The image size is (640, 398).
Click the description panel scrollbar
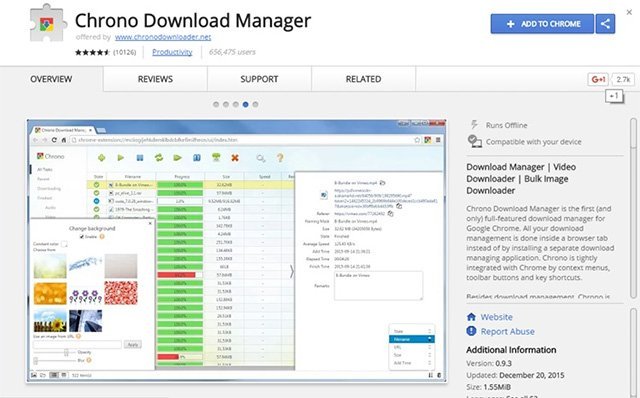(633, 208)
